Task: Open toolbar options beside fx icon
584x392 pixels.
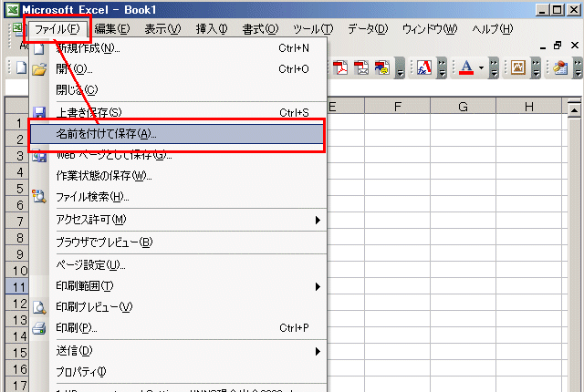Action: coord(442,68)
